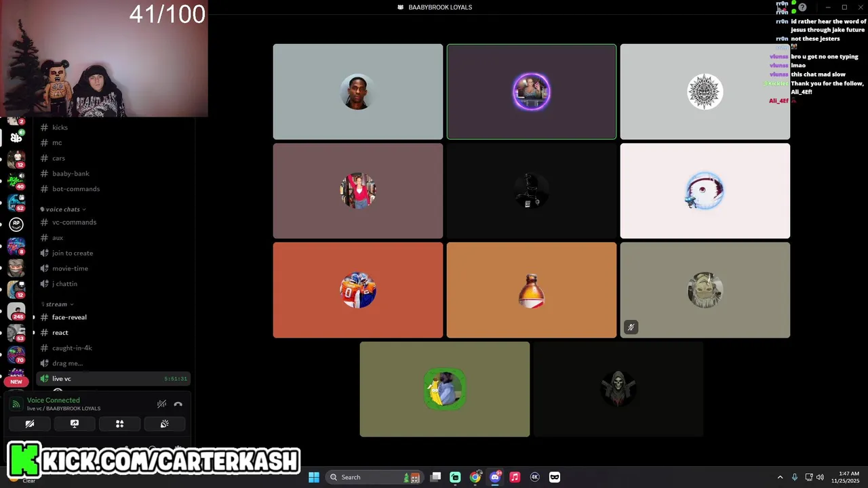The width and height of the screenshot is (868, 488).
Task: Click muted microphone icon on participant tile
Action: point(631,327)
